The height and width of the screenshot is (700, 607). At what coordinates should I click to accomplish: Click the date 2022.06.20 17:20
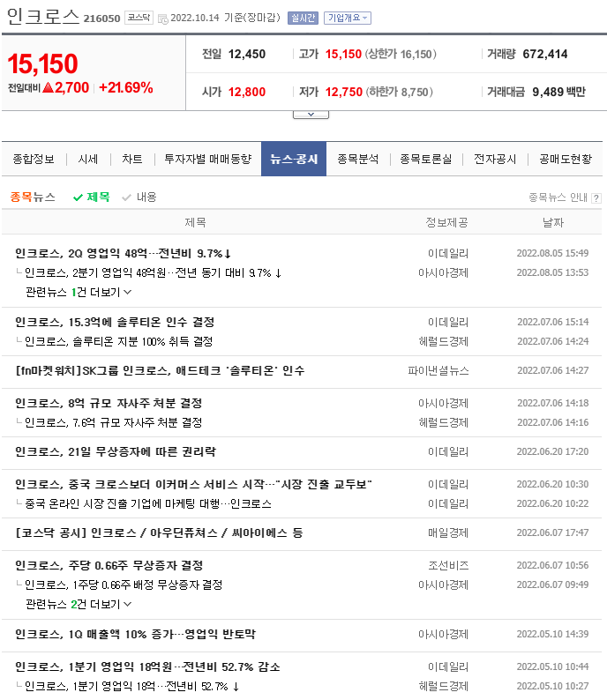tap(552, 451)
